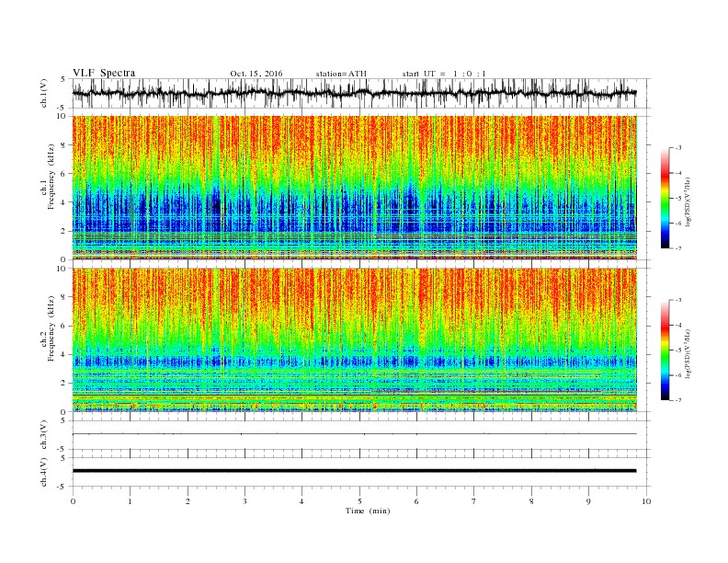Click the "5" tick on the time axis
Image resolution: width=728 pixels, height=563 pixels.
[359, 501]
